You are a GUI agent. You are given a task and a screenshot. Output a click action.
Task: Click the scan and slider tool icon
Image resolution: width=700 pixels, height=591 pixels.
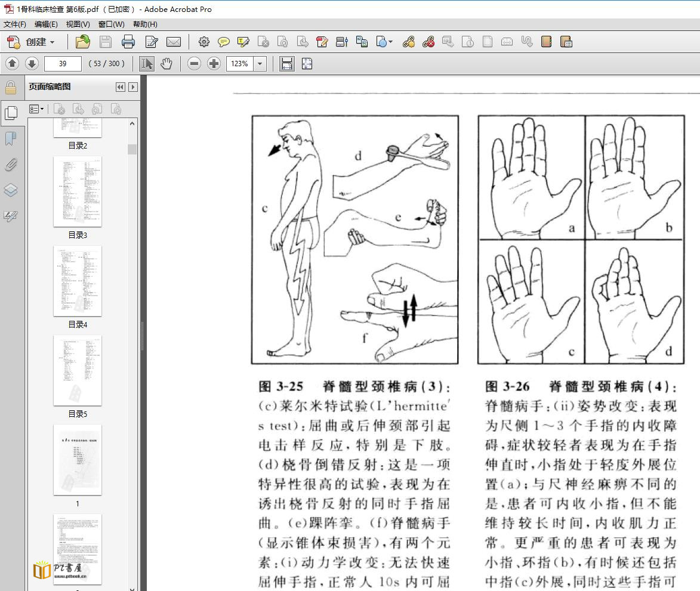tap(342, 42)
